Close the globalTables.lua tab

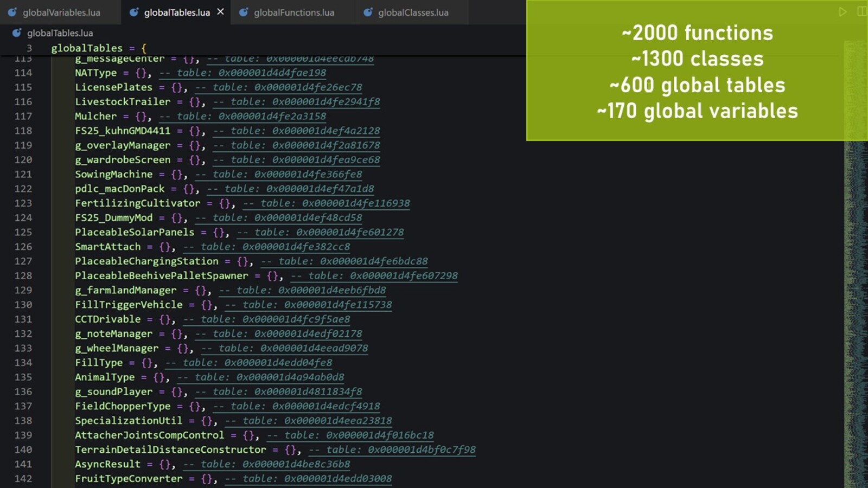(x=220, y=12)
